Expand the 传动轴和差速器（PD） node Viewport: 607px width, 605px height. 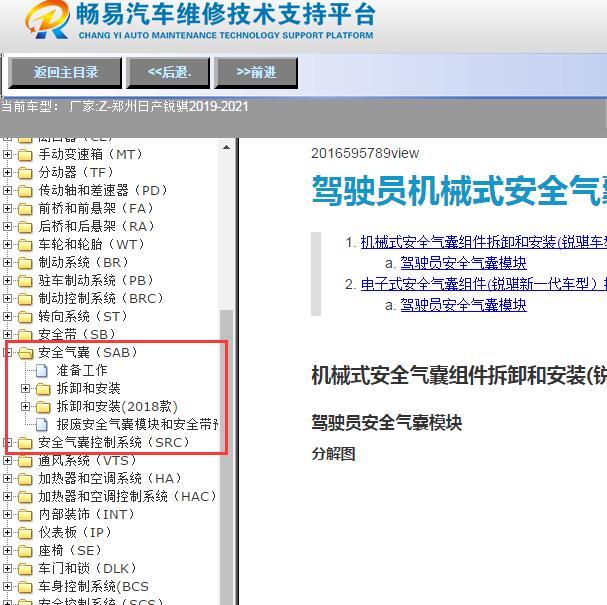tap(7, 190)
